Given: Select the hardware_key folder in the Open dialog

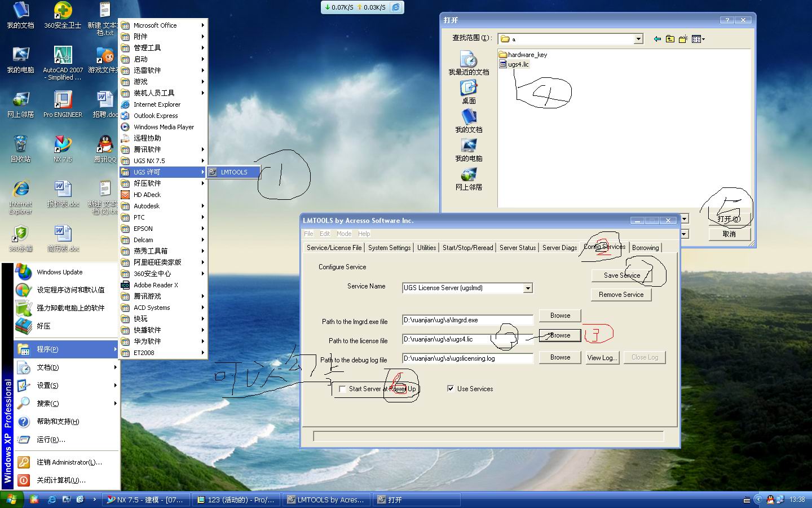Looking at the screenshot, I should 523,55.
